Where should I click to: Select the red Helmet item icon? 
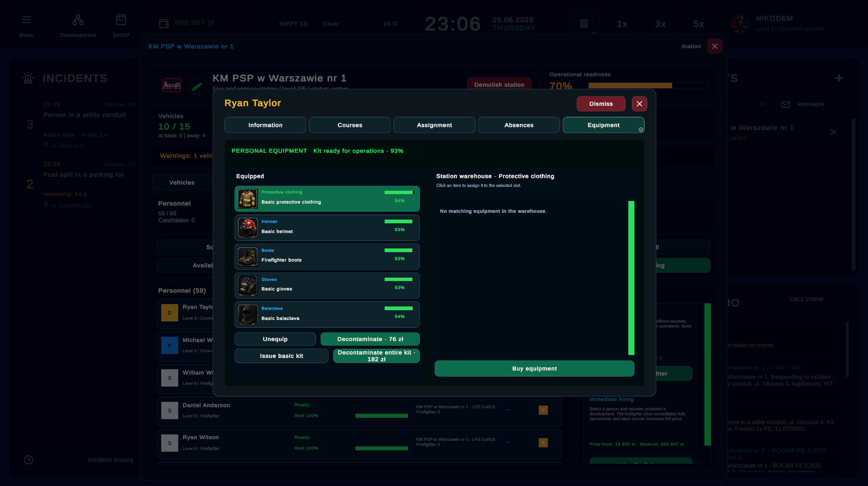pos(248,228)
